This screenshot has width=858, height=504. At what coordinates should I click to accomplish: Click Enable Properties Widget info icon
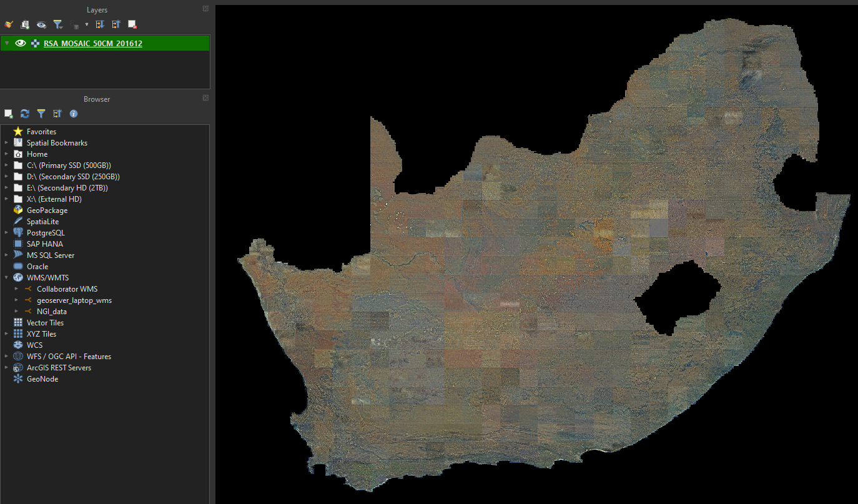[x=74, y=114]
